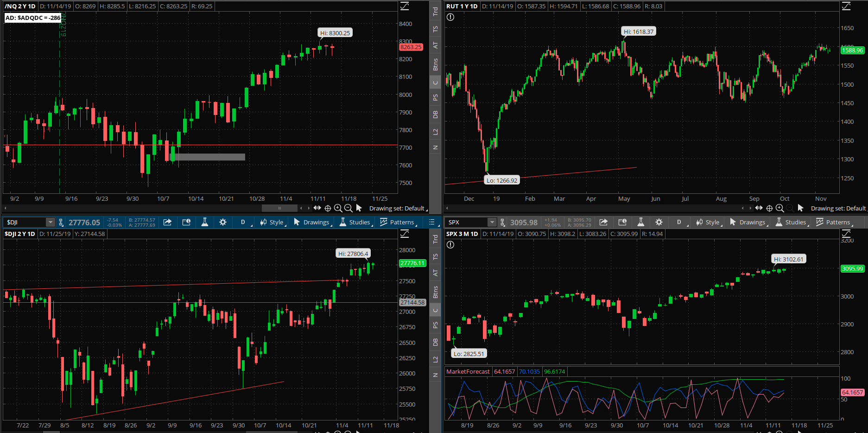Screen dimensions: 868x433
Task: Toggle the expansion area icon atop the $DJI chart
Action: 405,234
